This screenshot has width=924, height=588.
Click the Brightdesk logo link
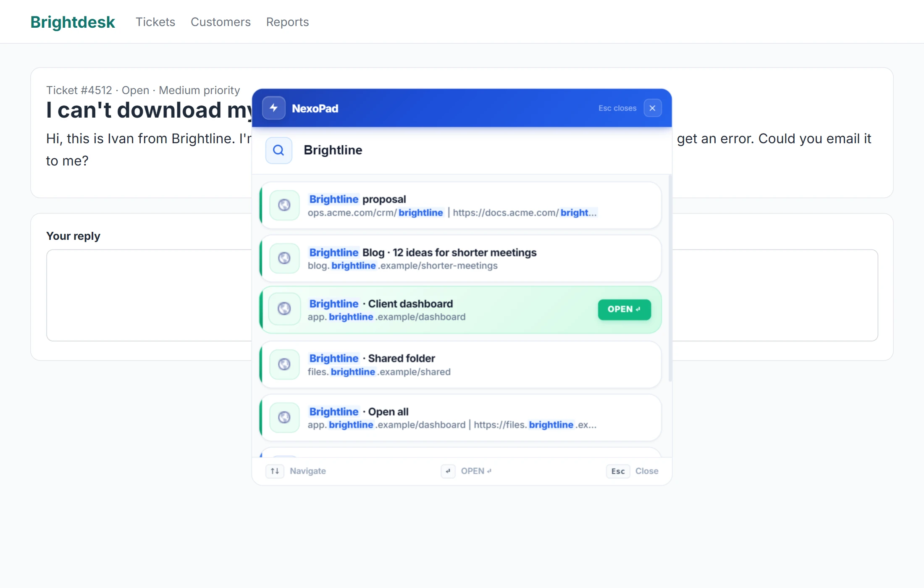point(73,22)
